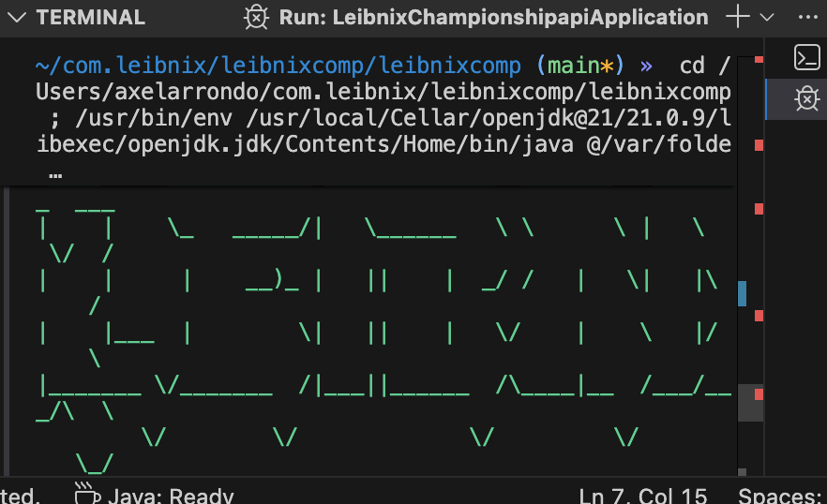Select the debug terminal entry in the terminal list

[x=806, y=98]
